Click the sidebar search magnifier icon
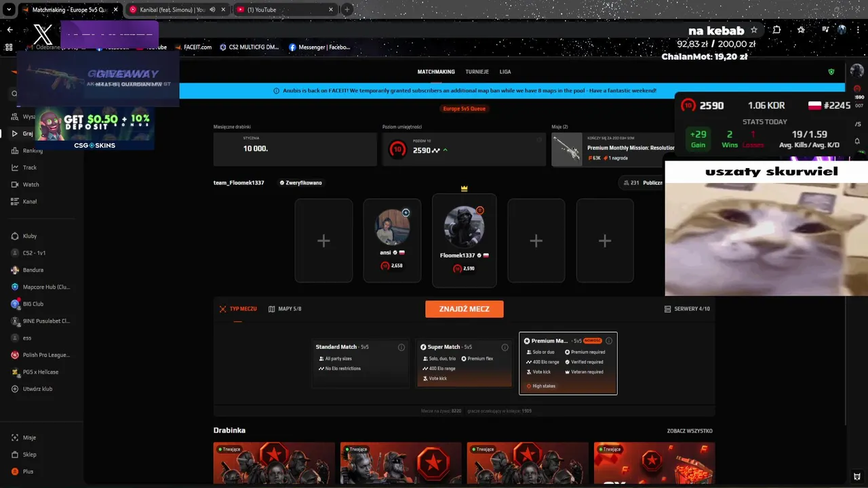 point(14,94)
